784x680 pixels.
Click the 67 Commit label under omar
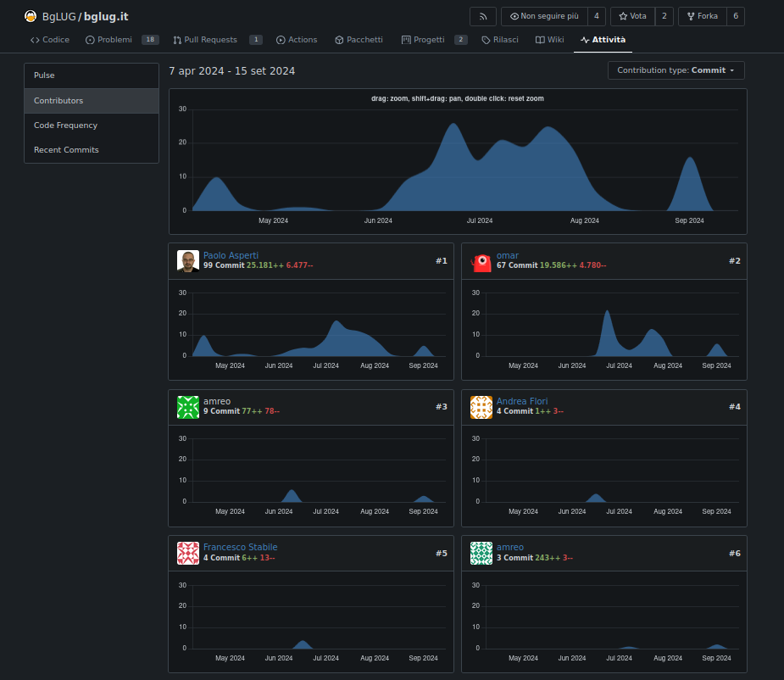517,265
